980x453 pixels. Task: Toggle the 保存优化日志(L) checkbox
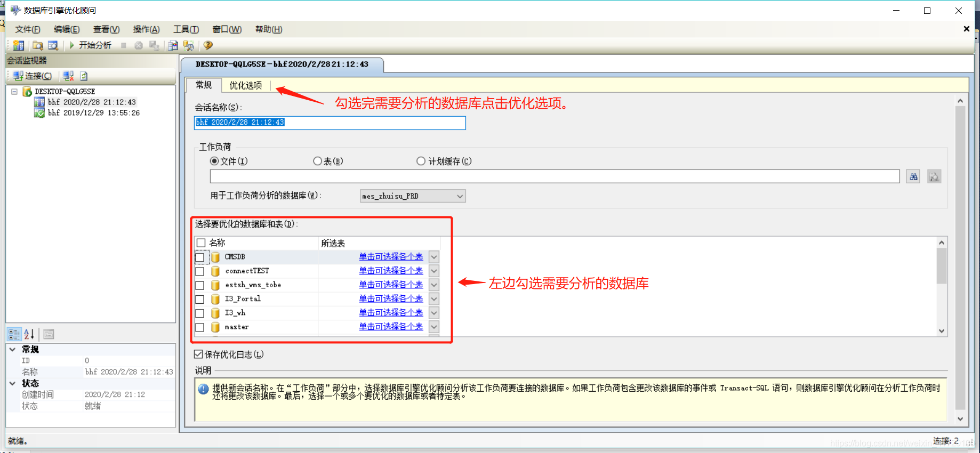[198, 354]
